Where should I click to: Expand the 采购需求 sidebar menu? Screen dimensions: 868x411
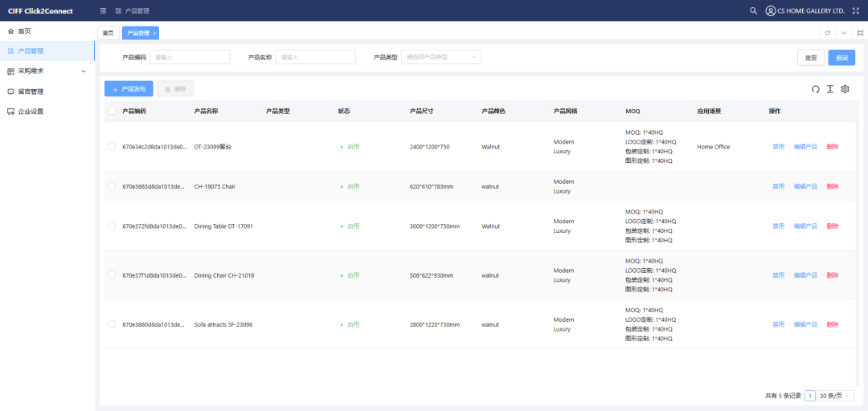point(47,71)
